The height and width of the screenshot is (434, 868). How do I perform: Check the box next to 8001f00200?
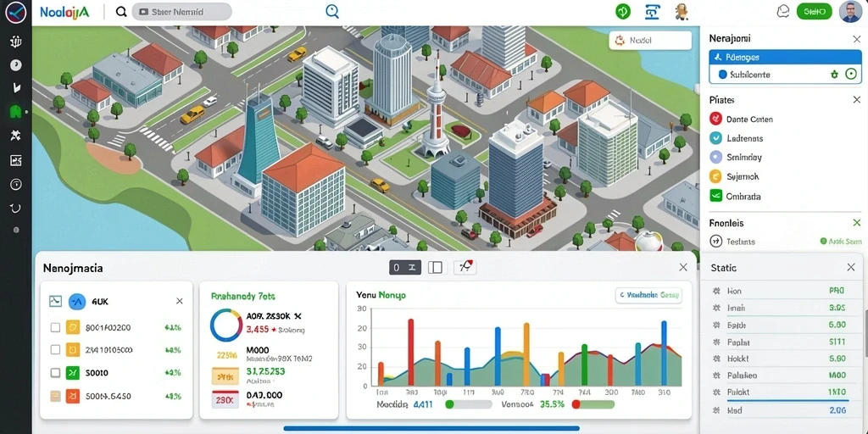point(55,327)
